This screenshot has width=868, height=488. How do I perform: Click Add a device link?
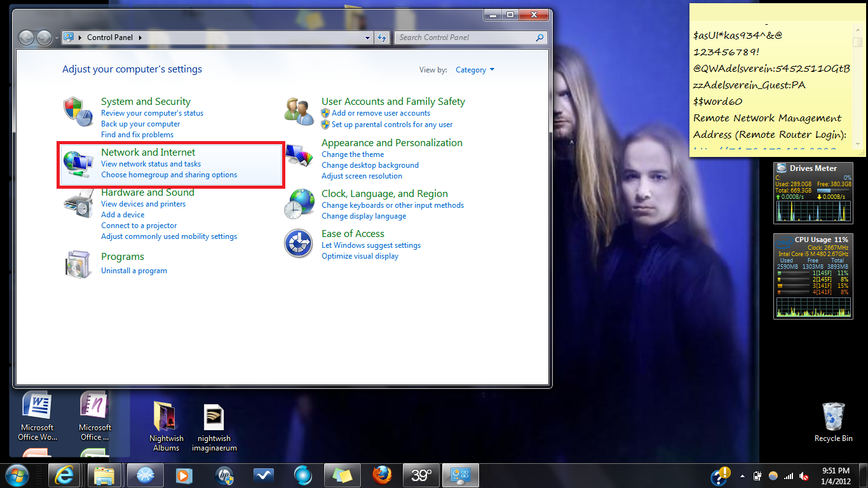click(123, 215)
